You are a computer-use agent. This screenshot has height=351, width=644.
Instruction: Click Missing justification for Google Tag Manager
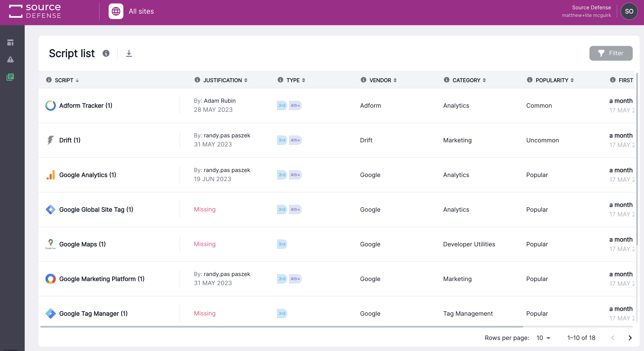point(204,314)
